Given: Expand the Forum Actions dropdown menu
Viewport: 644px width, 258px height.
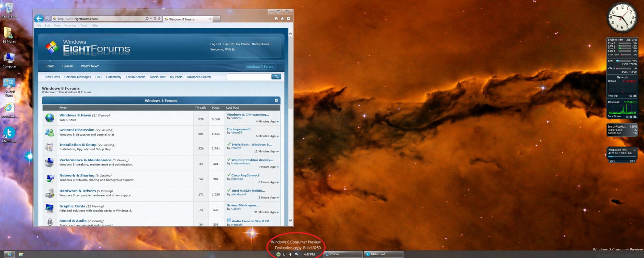Looking at the screenshot, I should pos(135,77).
